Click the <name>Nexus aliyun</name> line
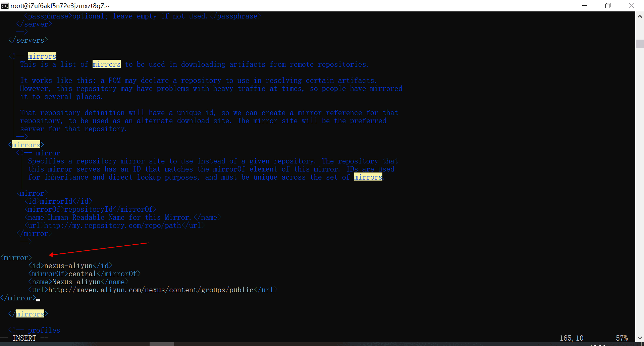The image size is (644, 346). point(78,282)
